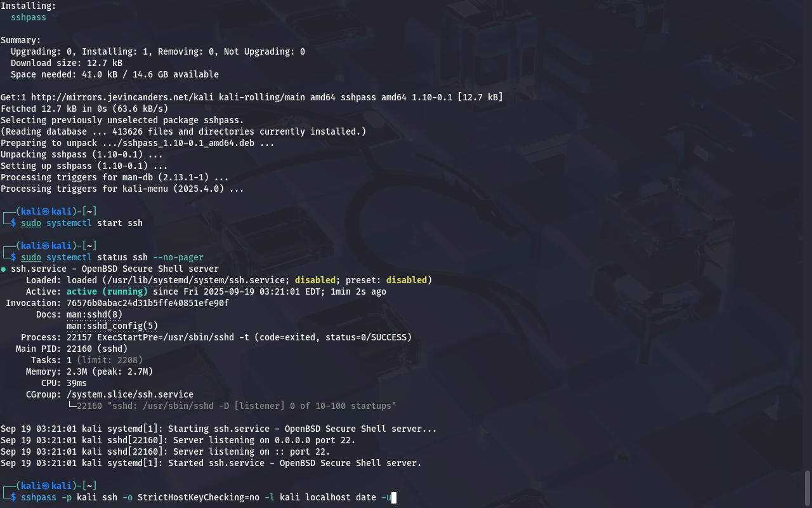Click the $ prompt symbol before the sshpass command
The width and height of the screenshot is (812, 508).
click(13, 497)
